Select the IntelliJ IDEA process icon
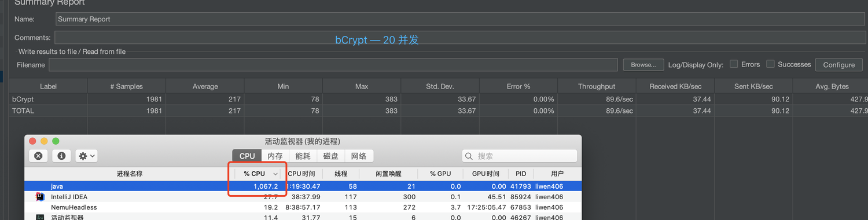This screenshot has width=868, height=220. (x=40, y=197)
